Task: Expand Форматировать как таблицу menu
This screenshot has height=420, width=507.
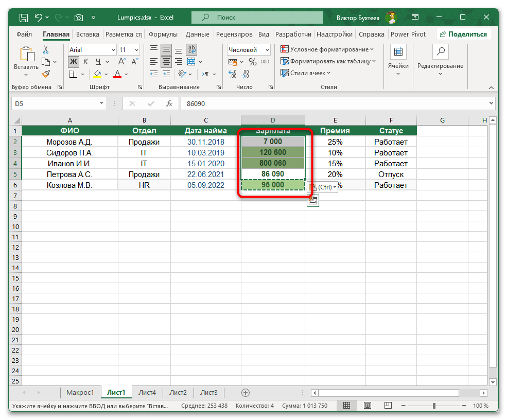Action: [328, 61]
